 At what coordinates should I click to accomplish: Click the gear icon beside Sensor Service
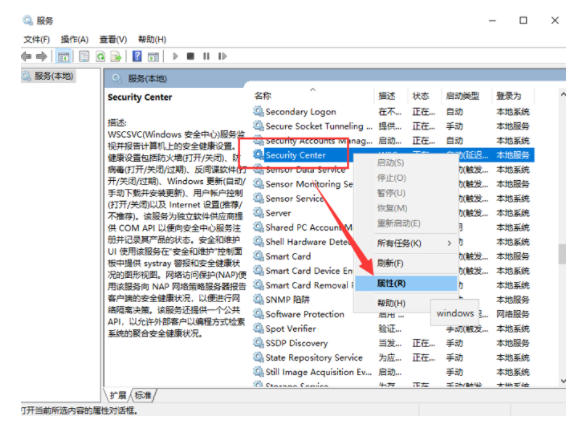(258, 198)
